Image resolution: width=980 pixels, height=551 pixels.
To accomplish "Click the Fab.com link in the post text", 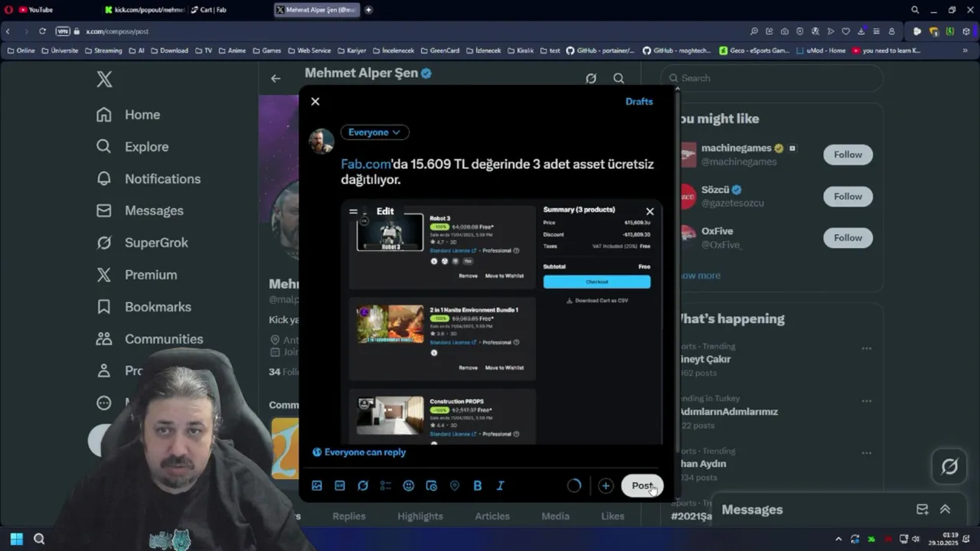I will pyautogui.click(x=366, y=164).
